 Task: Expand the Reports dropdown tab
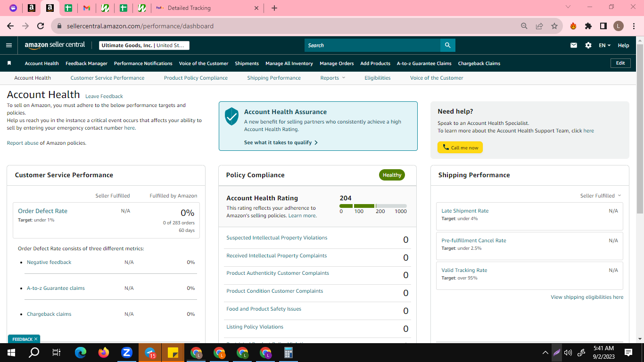pos(332,78)
